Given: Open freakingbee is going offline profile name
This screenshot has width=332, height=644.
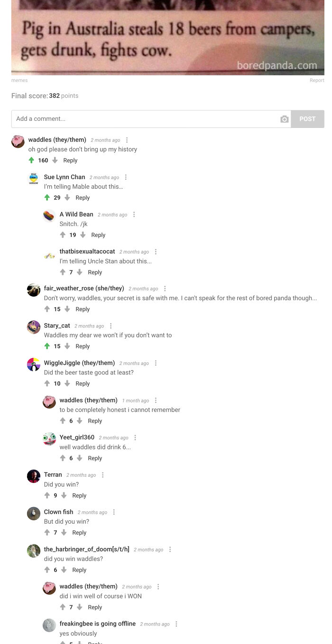Looking at the screenshot, I should click(98, 624).
